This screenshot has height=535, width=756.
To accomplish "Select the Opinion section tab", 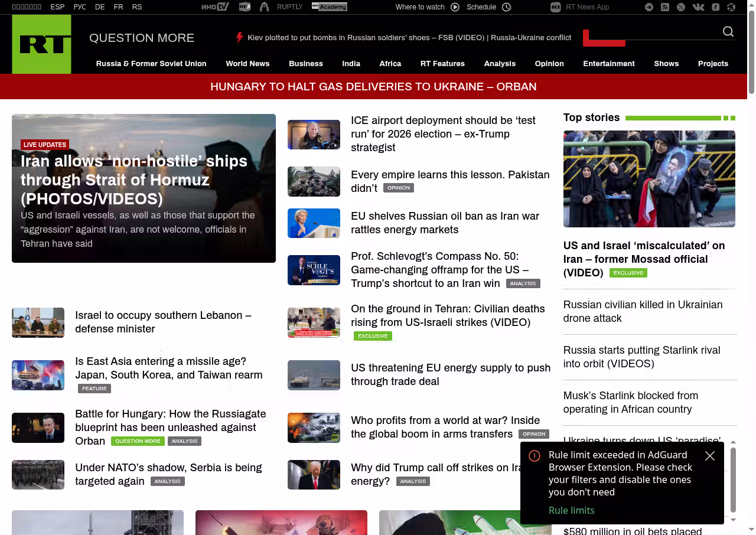I will 549,64.
